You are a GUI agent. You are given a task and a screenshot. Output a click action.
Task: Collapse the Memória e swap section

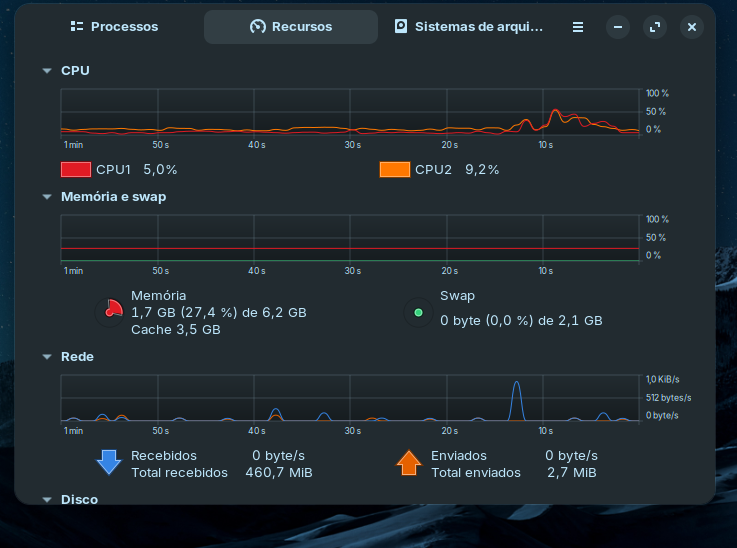[x=47, y=197]
